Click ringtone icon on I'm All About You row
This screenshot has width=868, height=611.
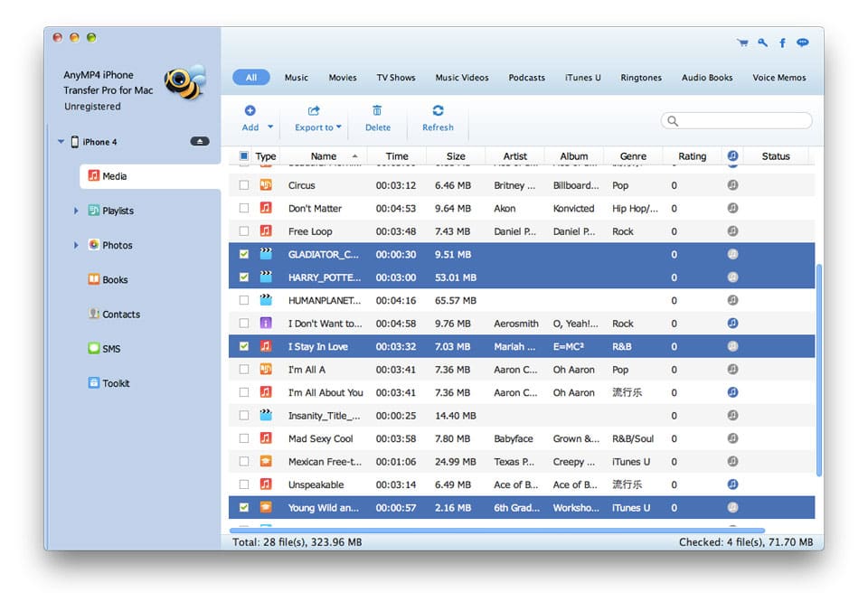click(732, 392)
